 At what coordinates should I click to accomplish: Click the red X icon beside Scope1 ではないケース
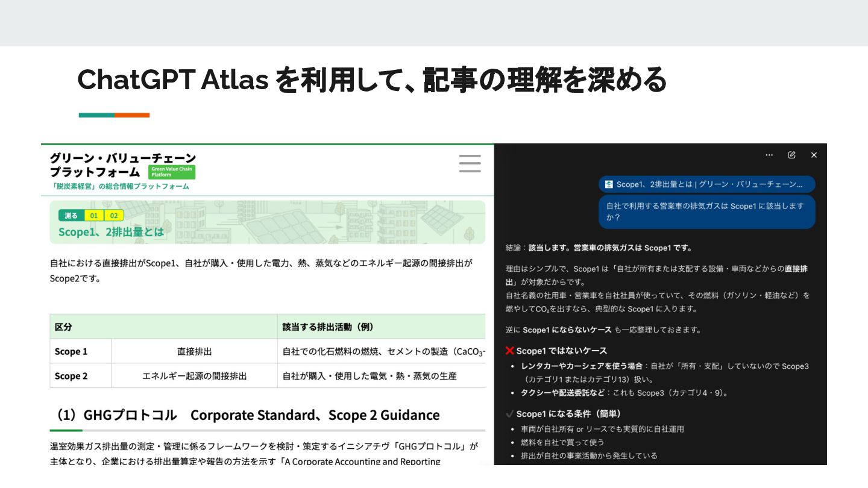pyautogui.click(x=510, y=351)
